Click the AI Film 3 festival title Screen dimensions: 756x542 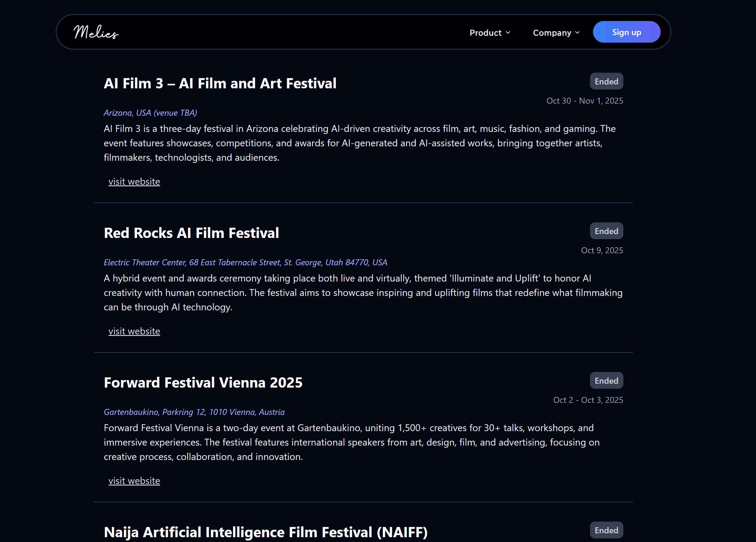click(220, 83)
